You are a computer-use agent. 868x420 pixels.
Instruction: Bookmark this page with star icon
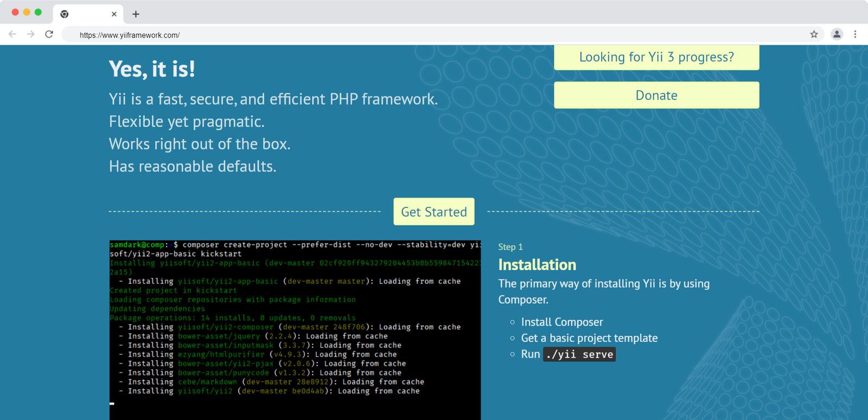[814, 34]
